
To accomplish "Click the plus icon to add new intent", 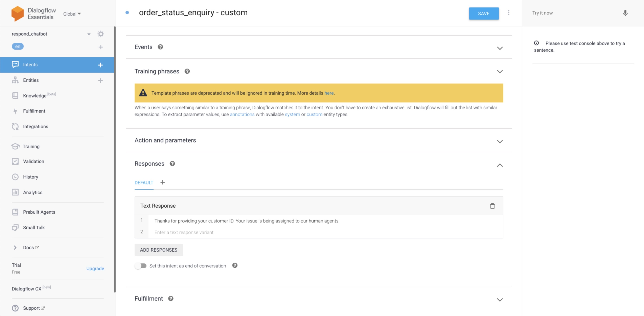I will point(101,64).
